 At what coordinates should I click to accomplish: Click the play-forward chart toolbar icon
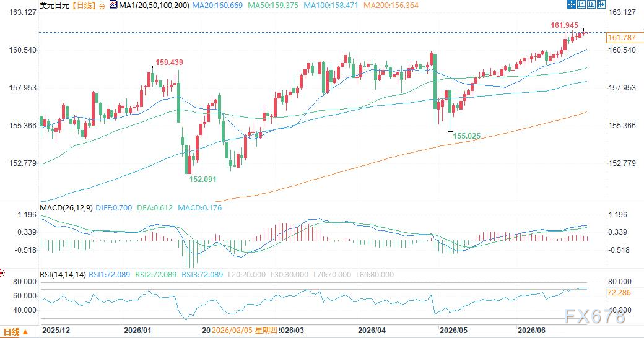pos(591,4)
